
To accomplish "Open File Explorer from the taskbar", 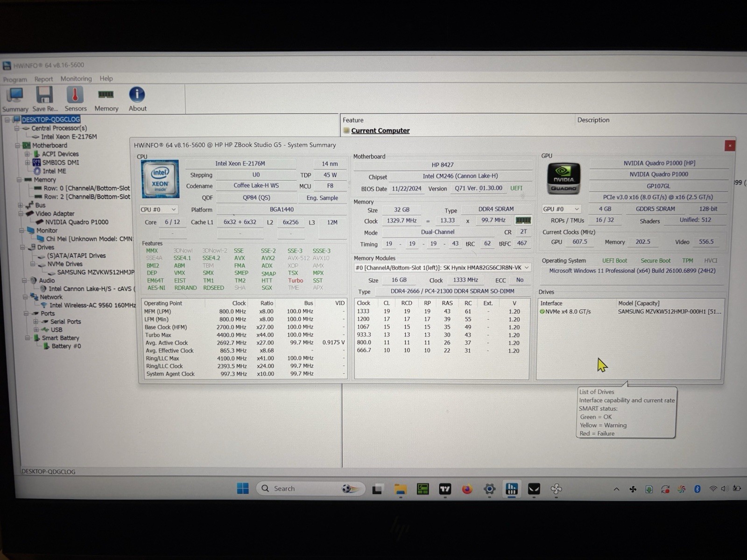I will click(x=401, y=489).
